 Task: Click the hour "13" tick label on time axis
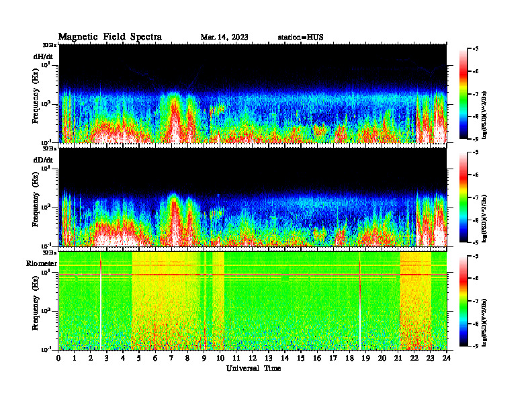pyautogui.click(x=269, y=358)
